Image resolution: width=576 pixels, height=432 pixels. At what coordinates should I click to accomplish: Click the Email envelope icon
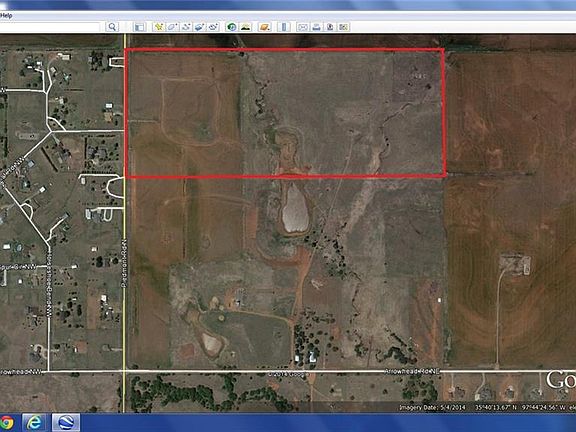[303, 27]
